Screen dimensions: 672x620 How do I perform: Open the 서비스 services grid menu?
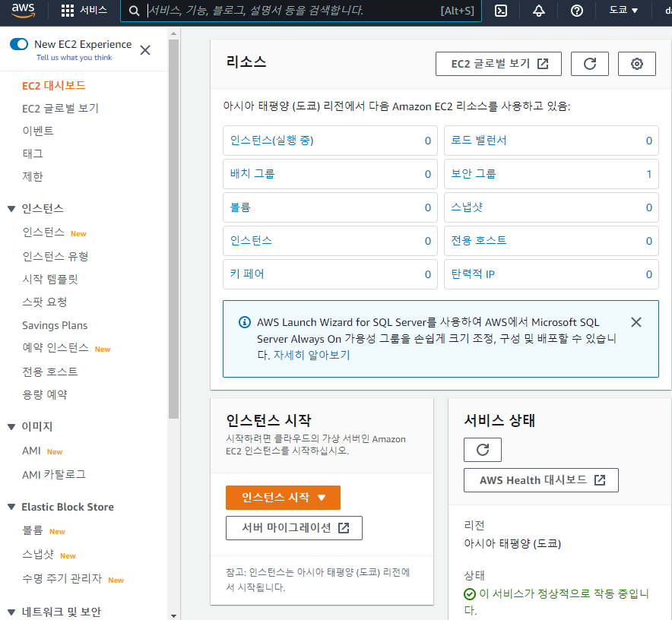pos(84,11)
